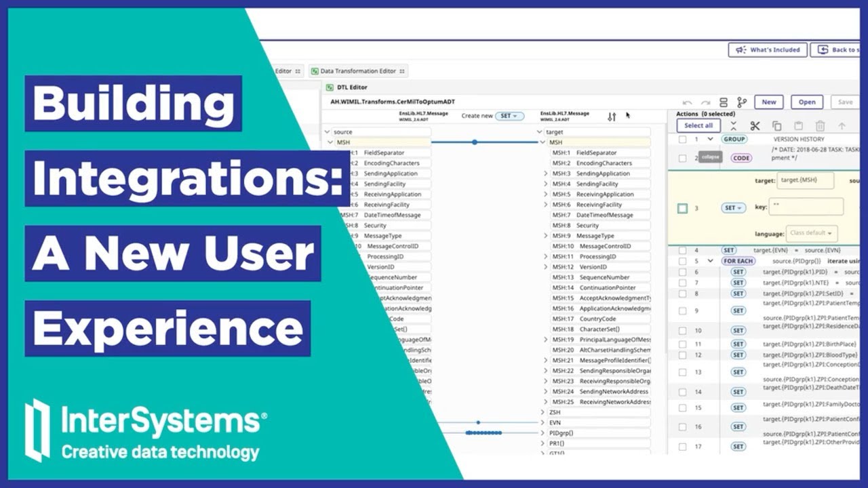Image resolution: width=868 pixels, height=488 pixels.
Task: Open What's Included button
Action: 767,49
